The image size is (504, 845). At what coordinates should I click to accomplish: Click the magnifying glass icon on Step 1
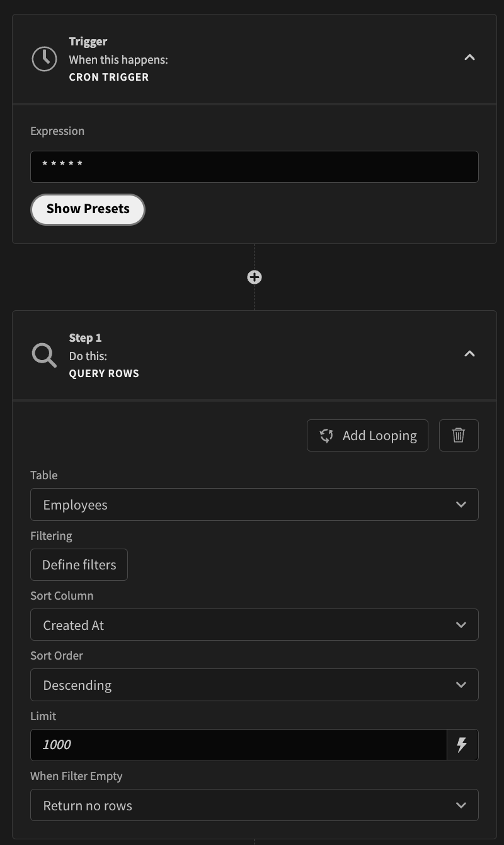pos(43,354)
